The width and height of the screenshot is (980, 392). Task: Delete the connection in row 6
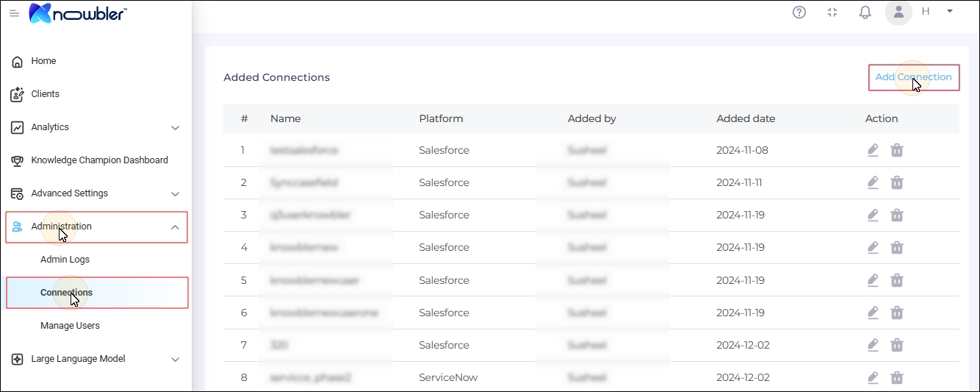897,313
